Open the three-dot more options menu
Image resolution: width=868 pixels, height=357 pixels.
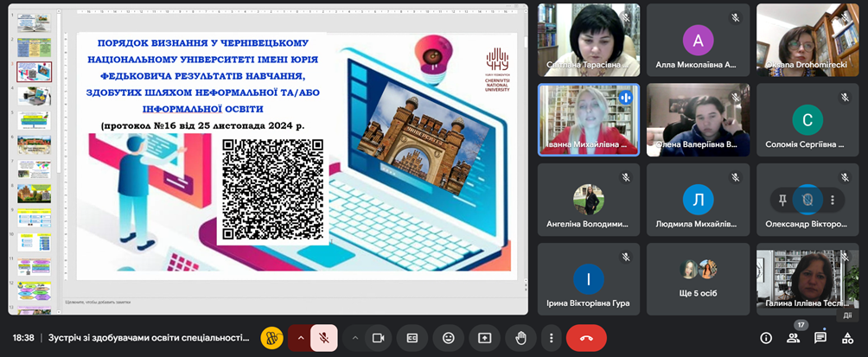coord(551,338)
